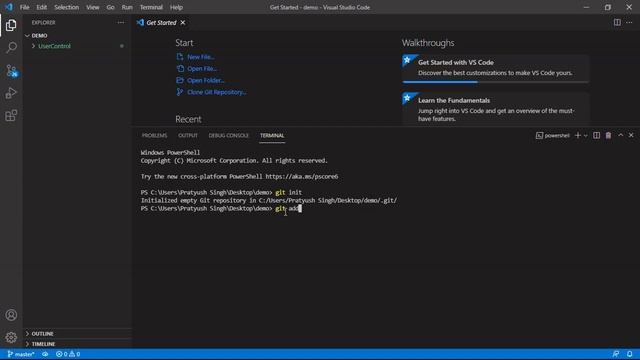This screenshot has height=360, width=640.
Task: Open the Terminal menu
Action: point(151,7)
